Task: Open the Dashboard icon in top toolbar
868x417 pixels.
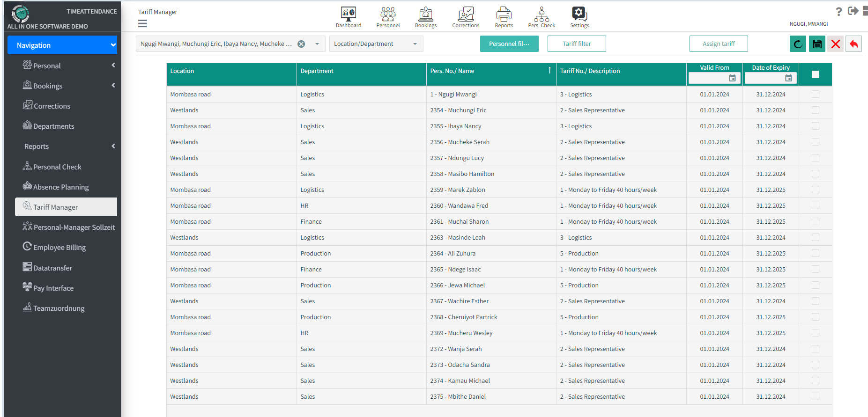Action: coord(348,17)
